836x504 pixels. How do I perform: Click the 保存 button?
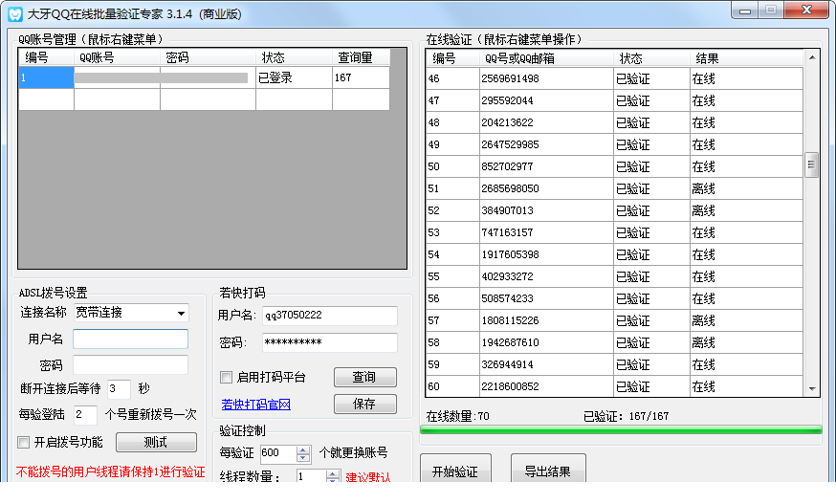pyautogui.click(x=365, y=404)
